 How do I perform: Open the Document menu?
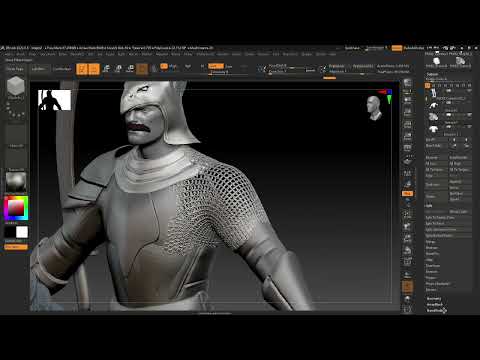(47, 54)
